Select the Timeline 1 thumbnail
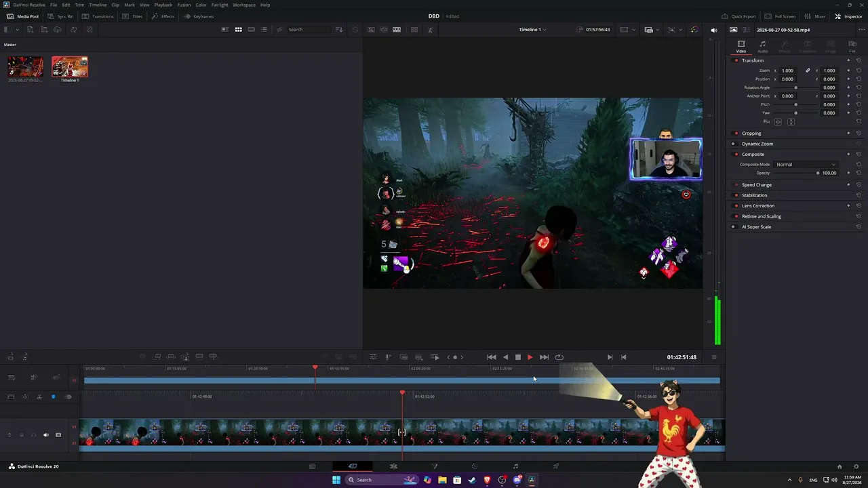Image resolution: width=868 pixels, height=488 pixels. 70,66
